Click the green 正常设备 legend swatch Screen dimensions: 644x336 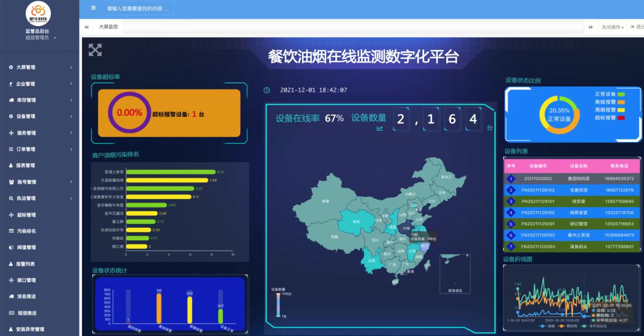621,94
